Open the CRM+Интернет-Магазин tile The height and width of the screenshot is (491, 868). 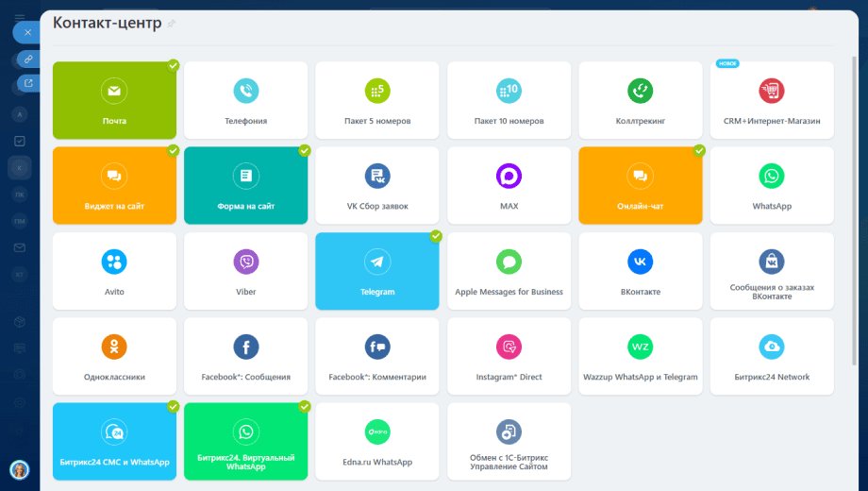click(772, 100)
